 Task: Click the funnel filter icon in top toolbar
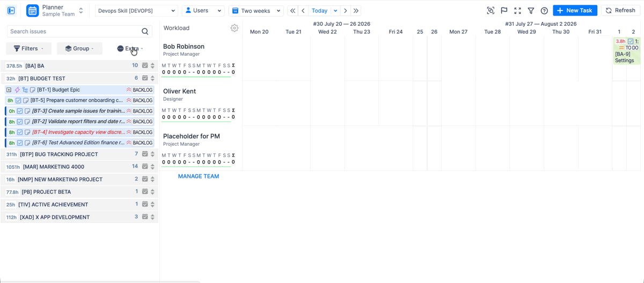pos(531,11)
